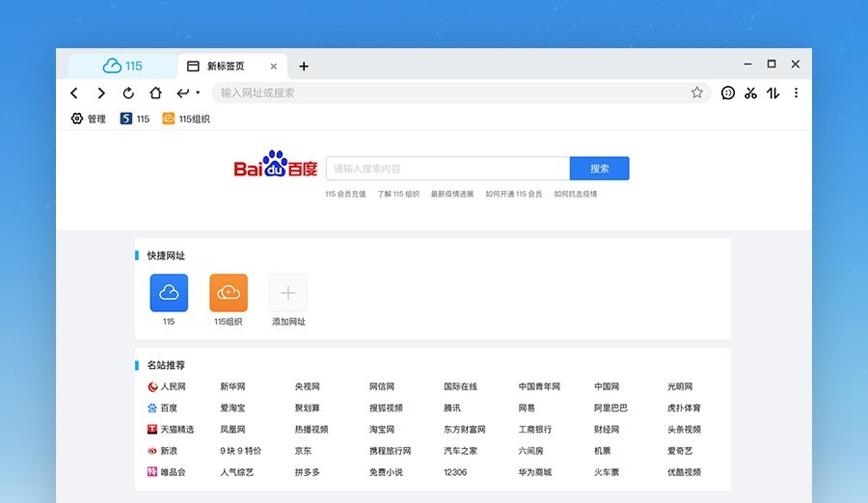The height and width of the screenshot is (503, 868).
Task: Open 管理 bookmark manager gear
Action: point(89,119)
